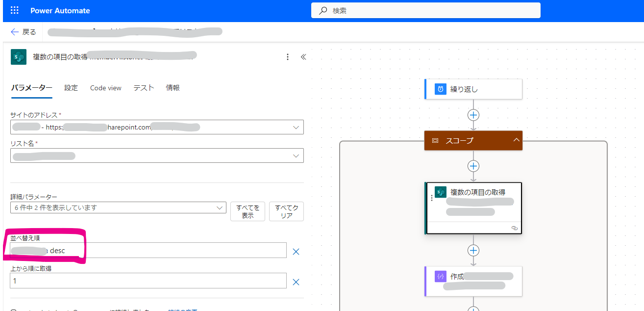Collapse the panel with double chevron
This screenshot has height=311, width=644.
[x=303, y=57]
